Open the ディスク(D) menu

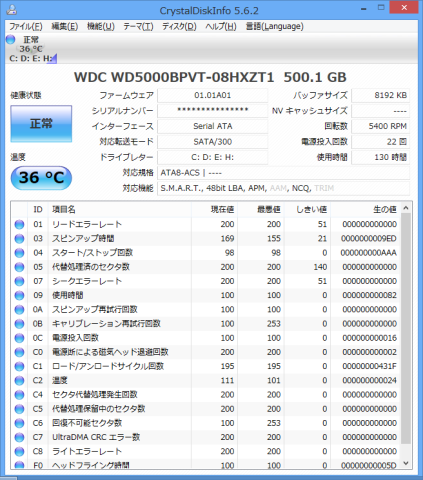[179, 26]
